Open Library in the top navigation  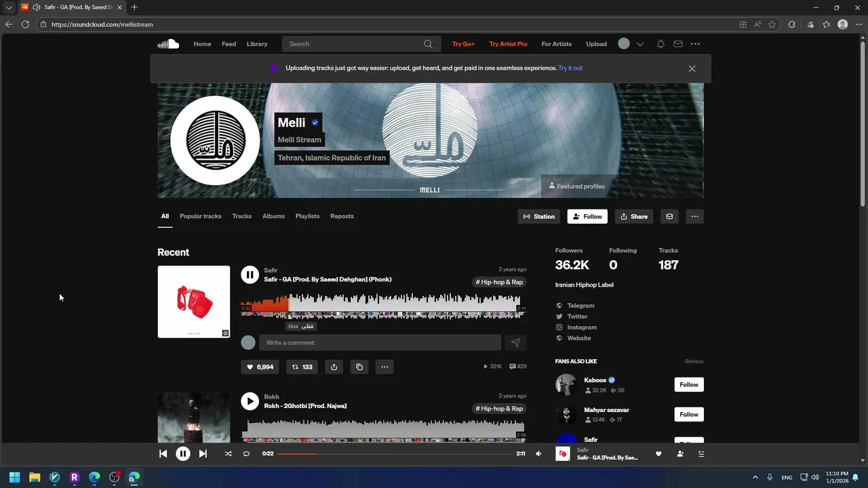(257, 44)
